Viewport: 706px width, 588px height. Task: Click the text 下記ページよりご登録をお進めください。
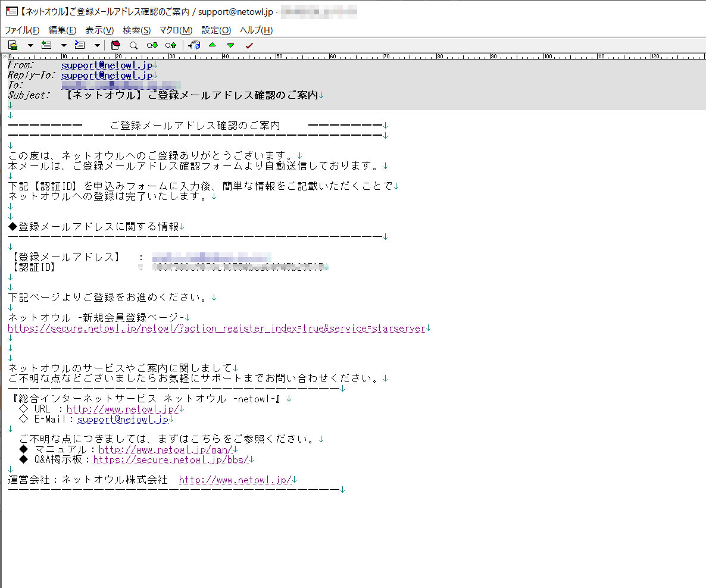coord(110,297)
